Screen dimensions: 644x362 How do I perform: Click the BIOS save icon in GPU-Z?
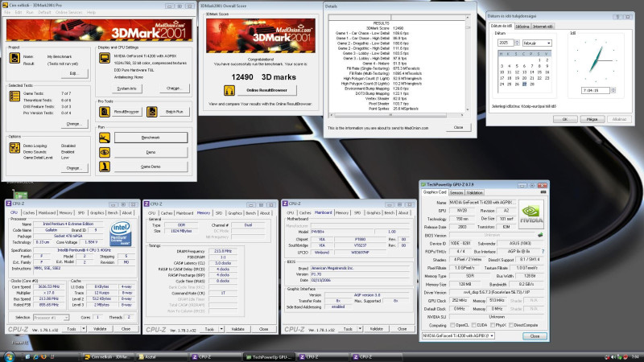click(x=540, y=235)
